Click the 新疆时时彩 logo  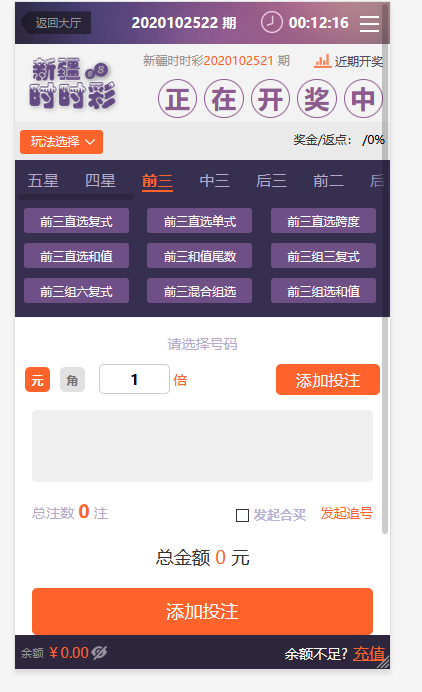click(x=72, y=83)
